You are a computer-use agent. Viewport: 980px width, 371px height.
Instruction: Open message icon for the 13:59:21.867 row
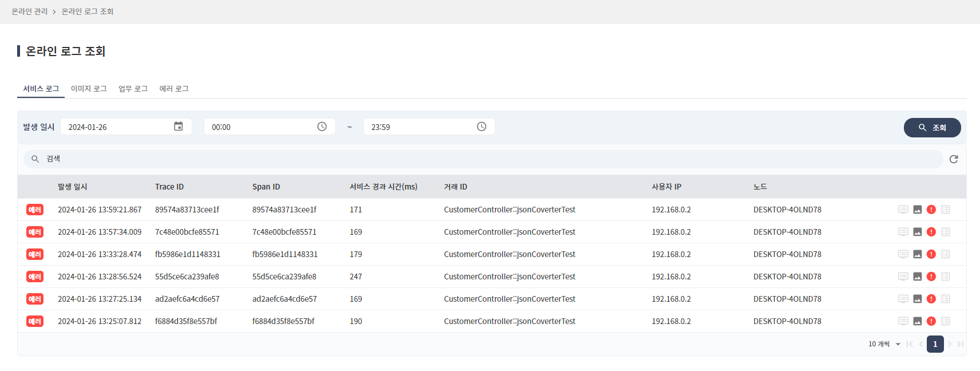click(903, 210)
